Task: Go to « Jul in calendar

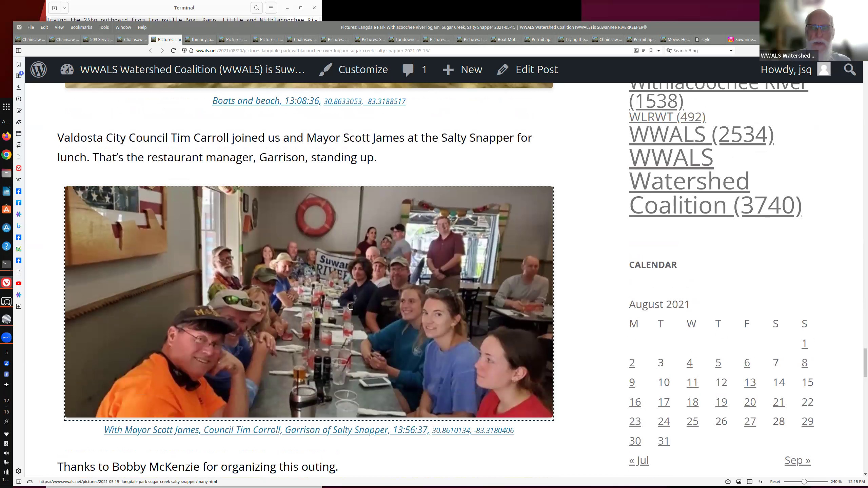Action: click(x=639, y=460)
